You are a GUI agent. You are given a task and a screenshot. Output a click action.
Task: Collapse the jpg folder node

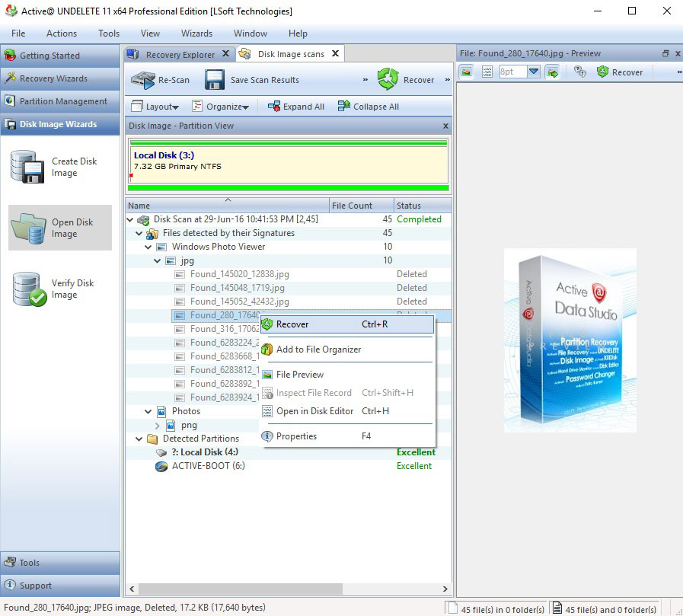[158, 260]
